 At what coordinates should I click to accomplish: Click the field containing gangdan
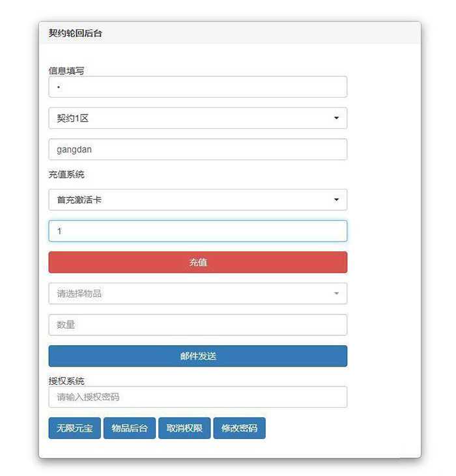[x=197, y=149]
